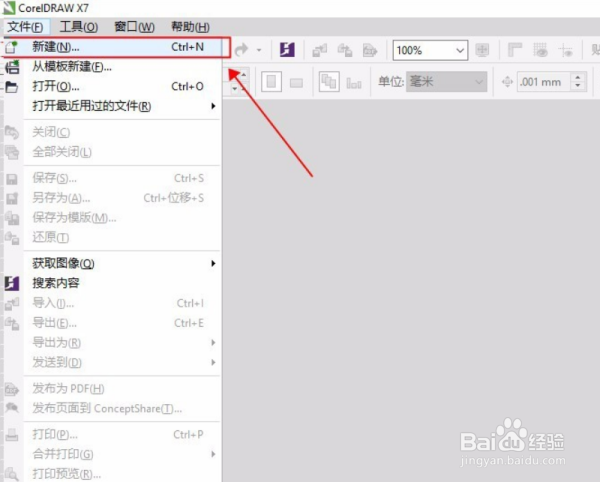The width and height of the screenshot is (600, 482).
Task: Toggle the show grid icon
Action: [541, 50]
